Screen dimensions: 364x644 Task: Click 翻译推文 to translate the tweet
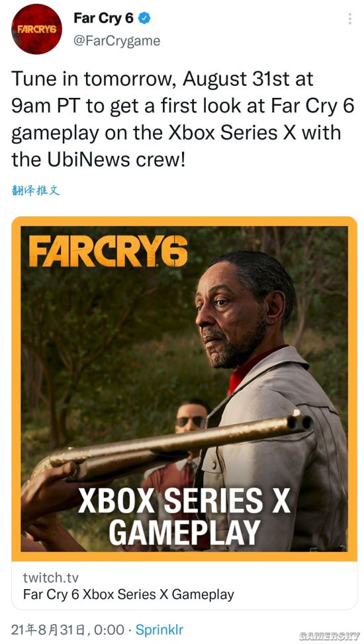[36, 190]
